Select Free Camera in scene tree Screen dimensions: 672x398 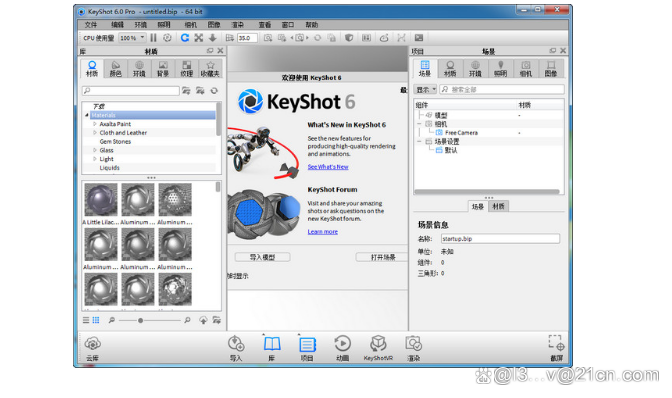tap(461, 133)
